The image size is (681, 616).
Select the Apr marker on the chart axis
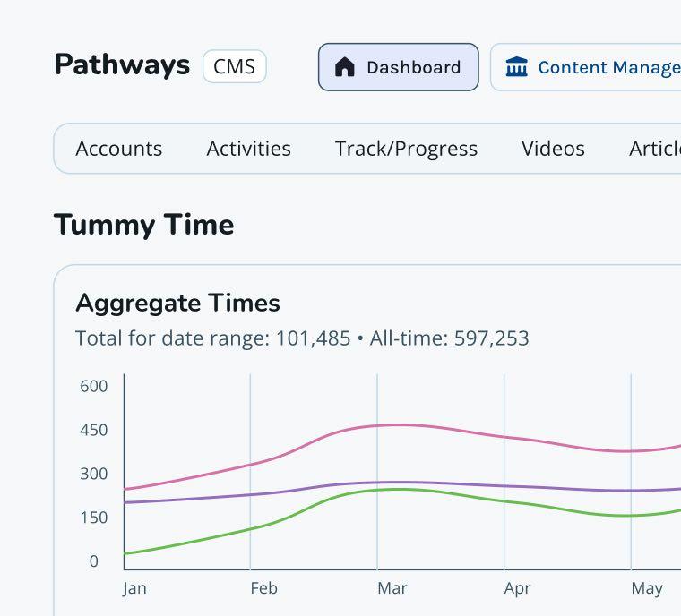coord(517,588)
